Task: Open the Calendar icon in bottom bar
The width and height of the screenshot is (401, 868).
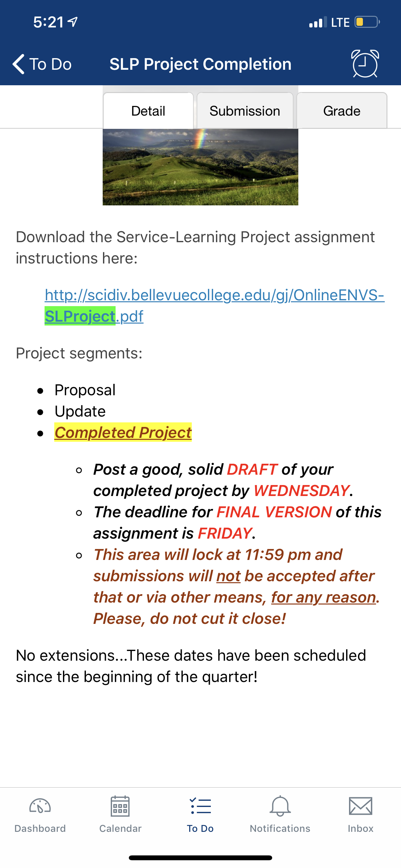Action: point(120,806)
